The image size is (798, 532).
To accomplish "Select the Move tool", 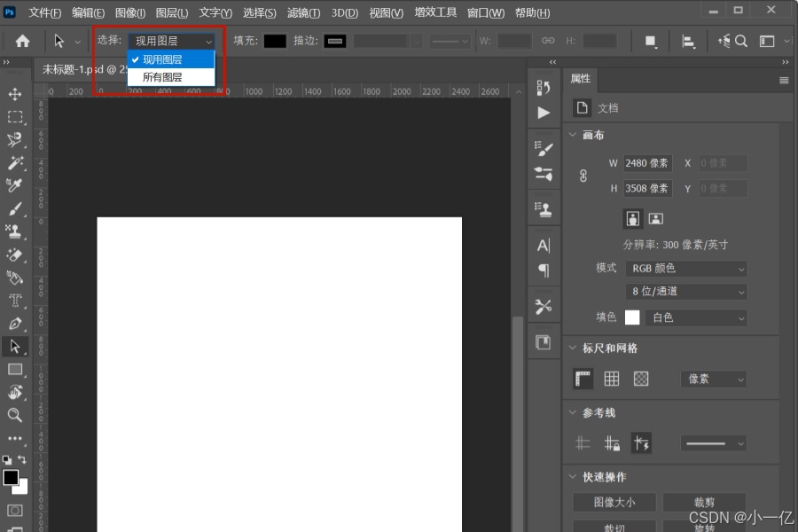I will click(x=15, y=94).
